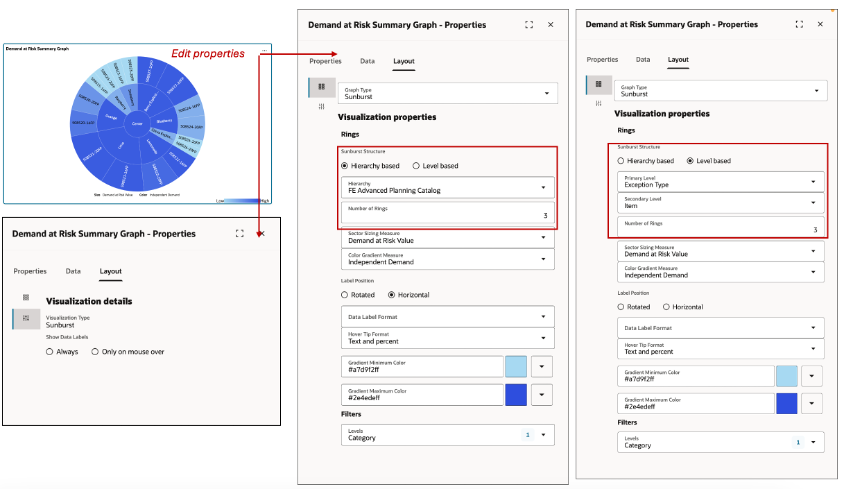Open maximum color picker arrow in middle panel

pos(541,395)
